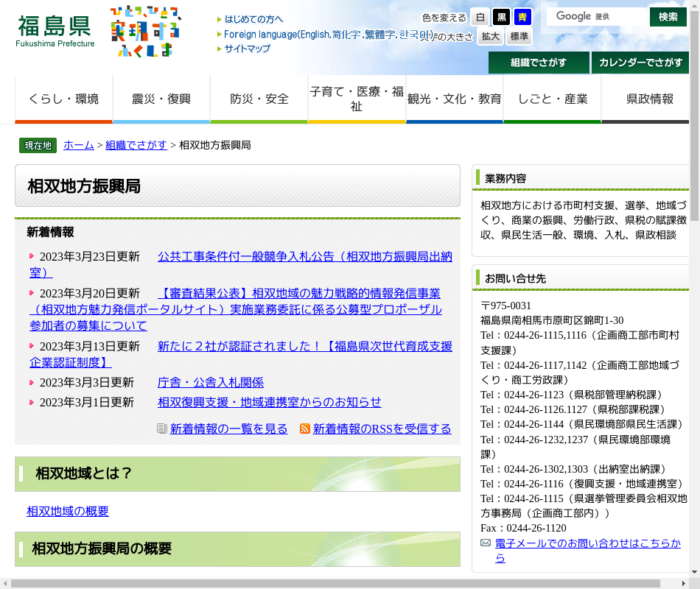Image resolution: width=700 pixels, height=589 pixels.
Task: Open 相双復興支援・地域連携室からのお知らせ link
Action: pos(269,403)
